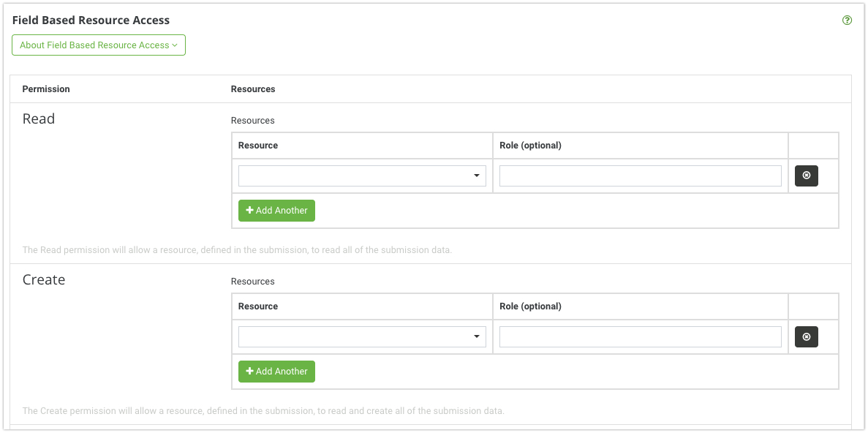868x433 pixels.
Task: Click the Permission column header
Action: (x=46, y=89)
